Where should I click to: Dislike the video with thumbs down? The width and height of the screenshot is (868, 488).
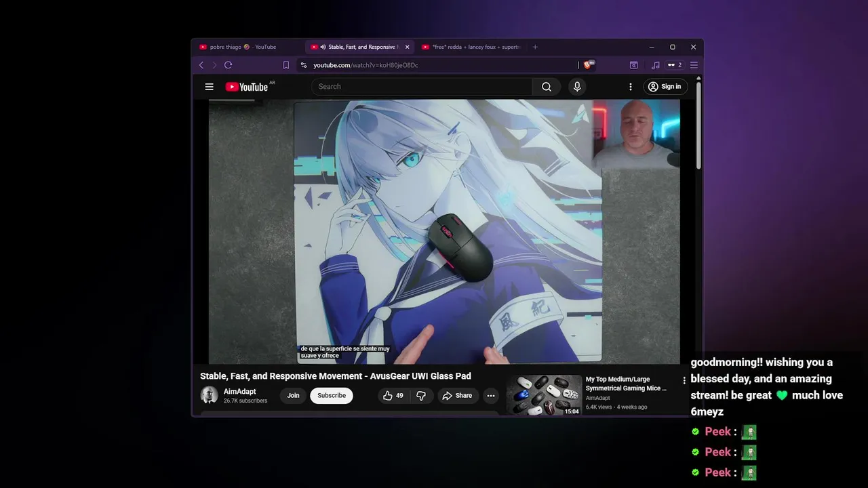(x=421, y=395)
